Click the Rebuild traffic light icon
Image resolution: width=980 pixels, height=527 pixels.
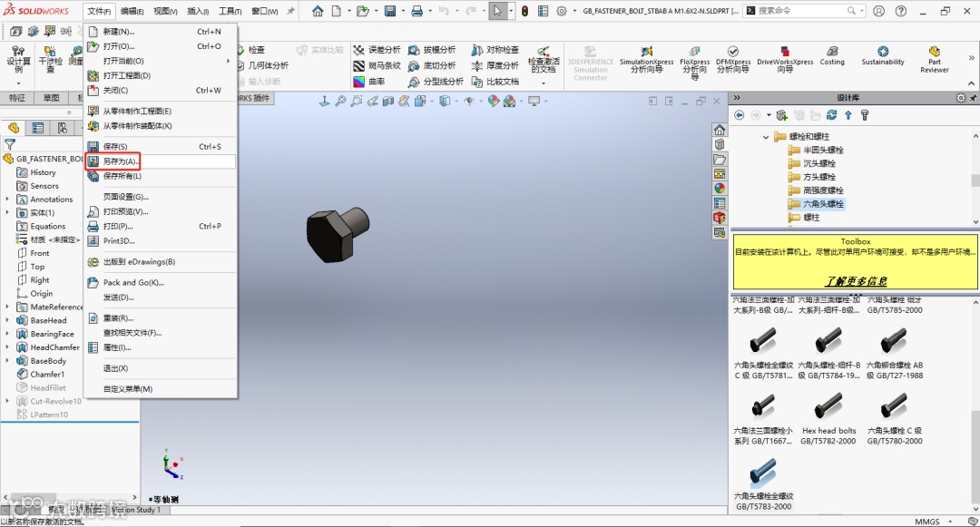(x=525, y=11)
